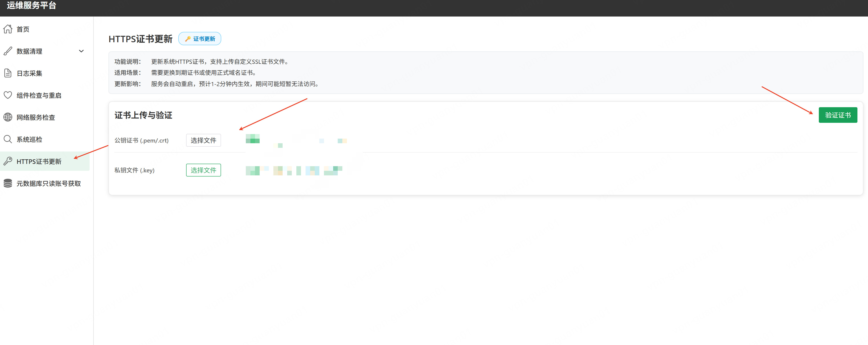Open the 日志采集 menu entry
The height and width of the screenshot is (345, 868).
(30, 73)
